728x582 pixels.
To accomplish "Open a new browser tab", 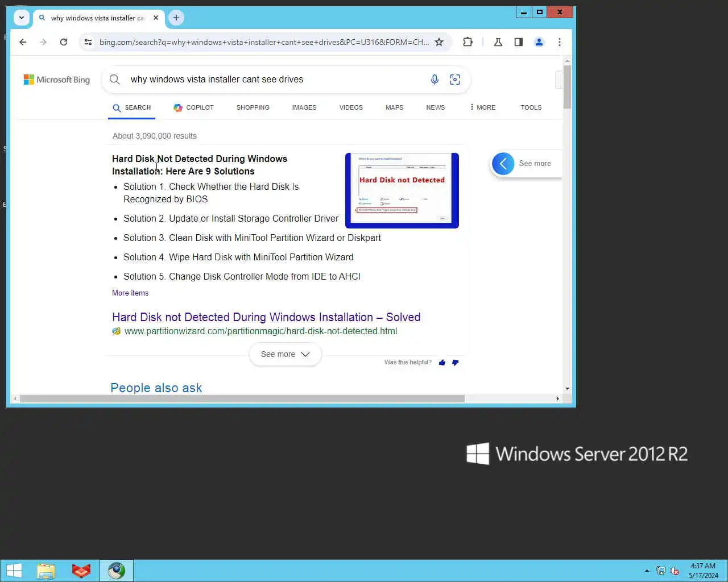I will point(176,18).
